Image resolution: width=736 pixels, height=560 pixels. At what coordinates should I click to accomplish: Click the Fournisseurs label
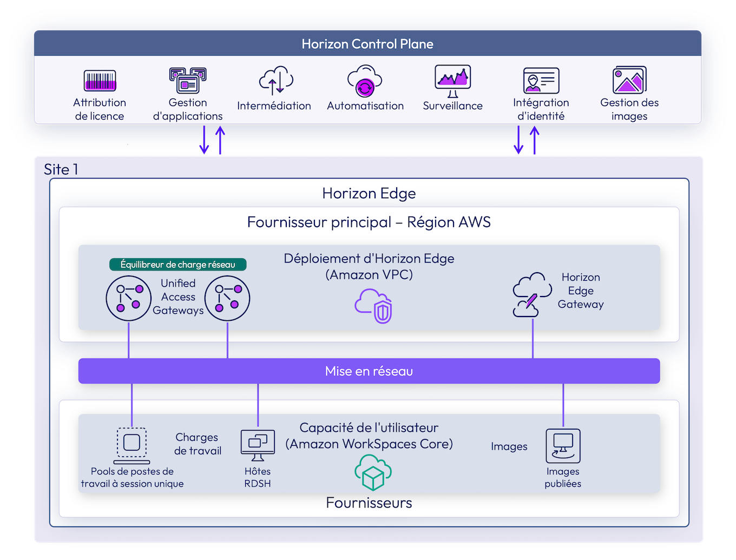[369, 503]
